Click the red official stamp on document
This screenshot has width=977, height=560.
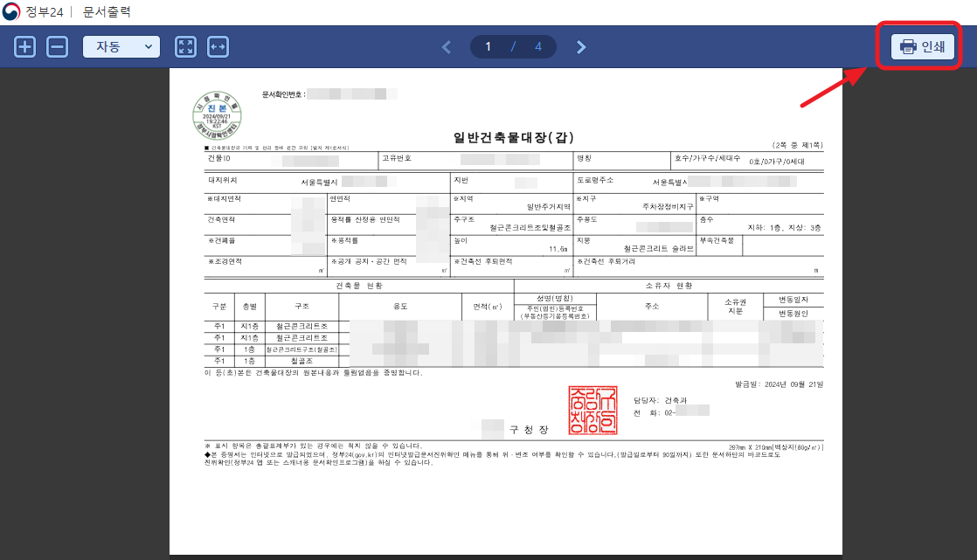point(592,410)
